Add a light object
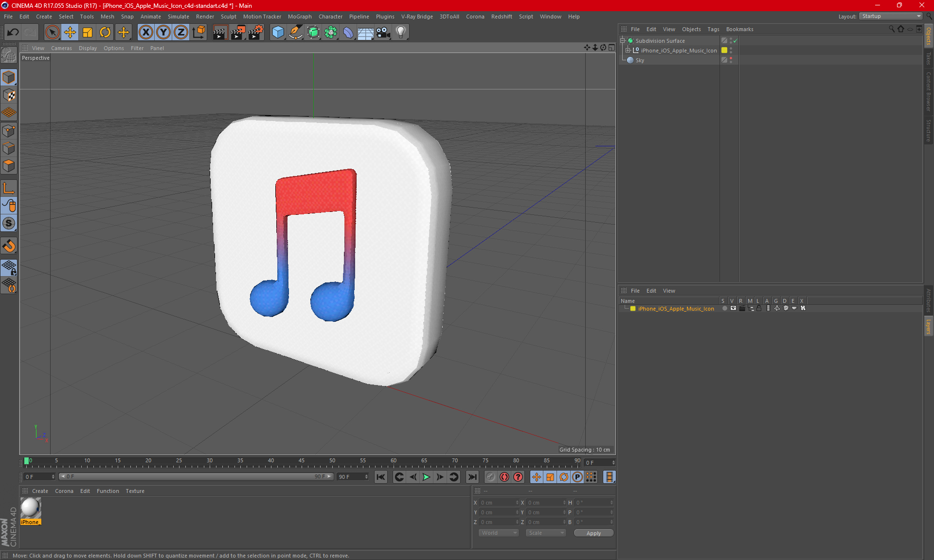The width and height of the screenshot is (934, 560). pyautogui.click(x=401, y=33)
